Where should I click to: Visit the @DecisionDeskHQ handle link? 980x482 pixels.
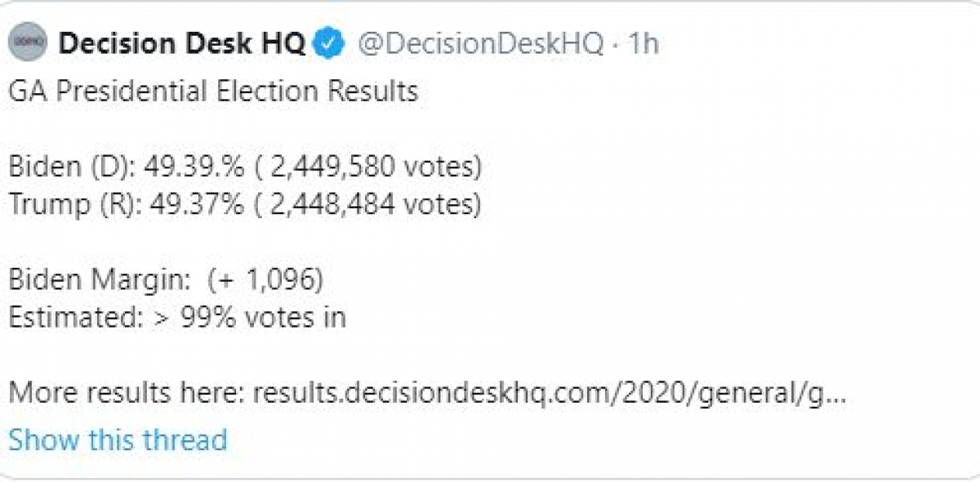480,43
